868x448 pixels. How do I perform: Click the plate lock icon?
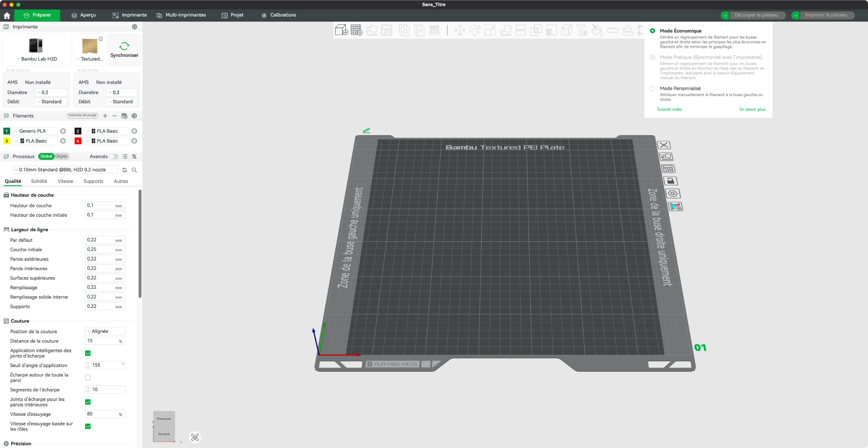pos(670,181)
